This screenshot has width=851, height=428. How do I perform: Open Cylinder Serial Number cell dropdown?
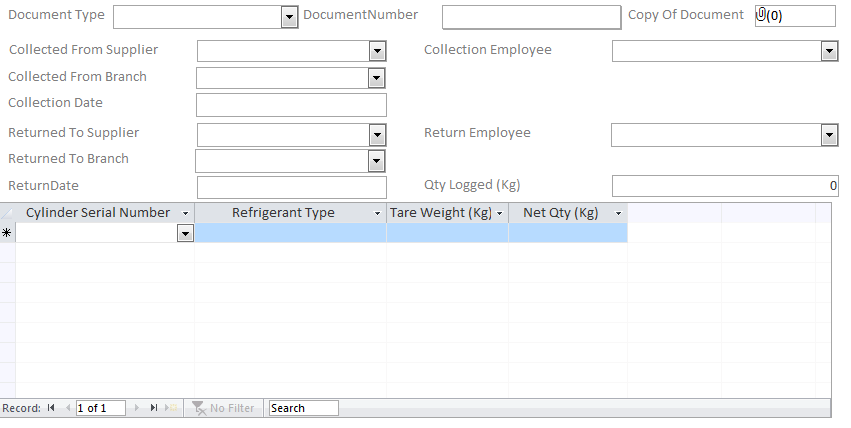[185, 233]
